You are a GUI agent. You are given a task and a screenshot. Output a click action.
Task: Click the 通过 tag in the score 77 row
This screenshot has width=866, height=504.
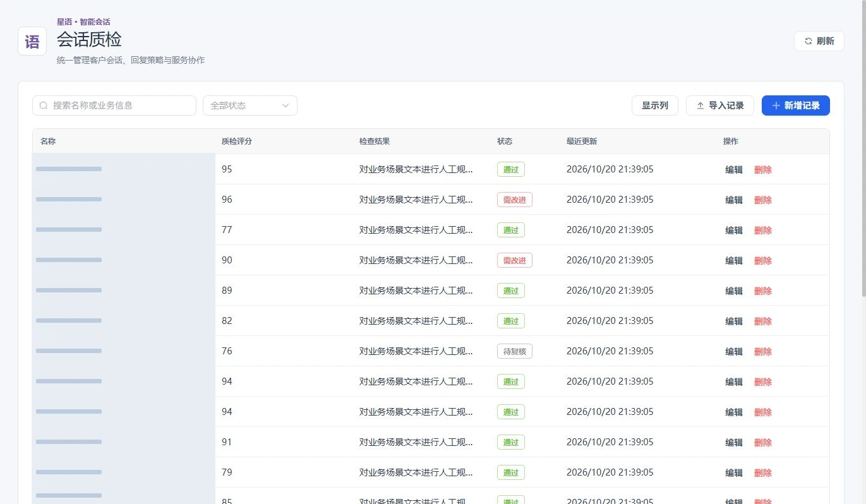511,230
